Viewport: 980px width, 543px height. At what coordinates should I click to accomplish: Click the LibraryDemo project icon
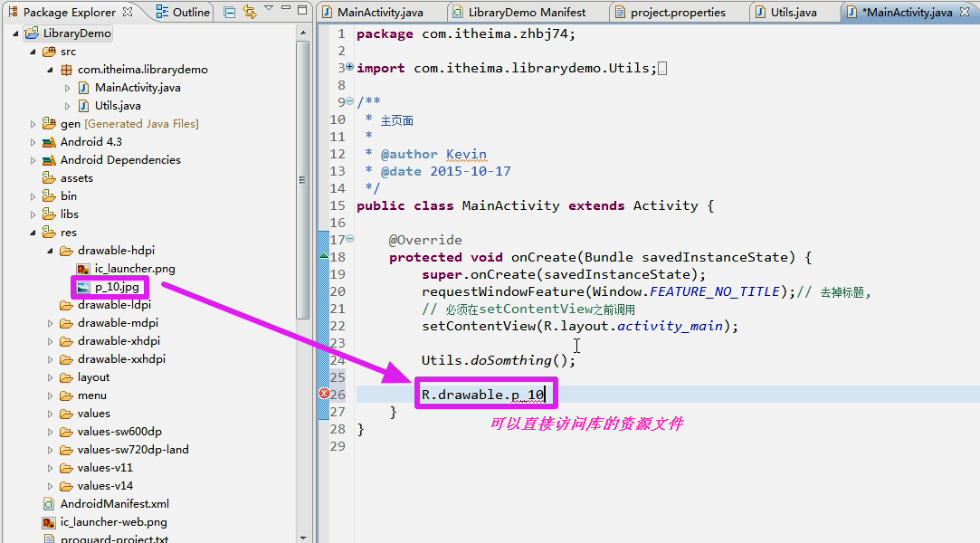pos(32,33)
